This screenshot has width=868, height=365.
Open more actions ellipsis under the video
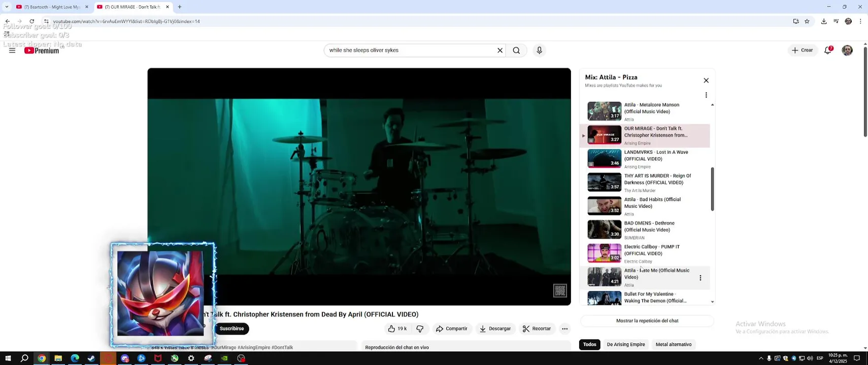tap(564, 328)
